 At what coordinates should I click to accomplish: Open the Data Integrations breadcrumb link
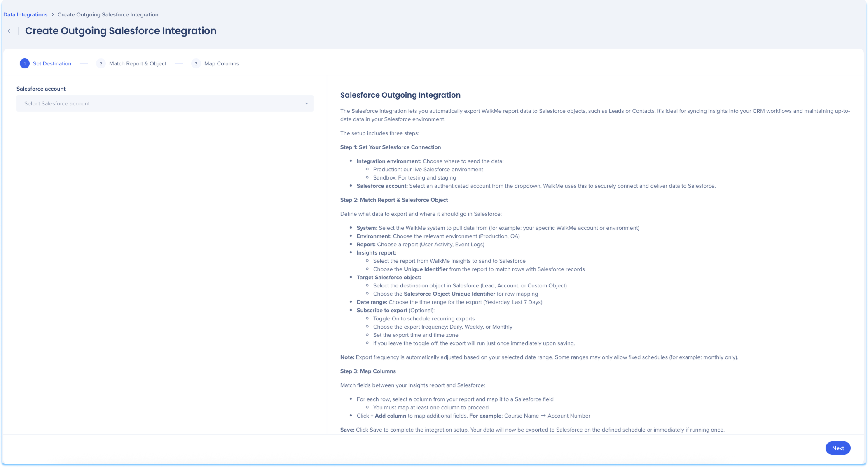tap(25, 14)
